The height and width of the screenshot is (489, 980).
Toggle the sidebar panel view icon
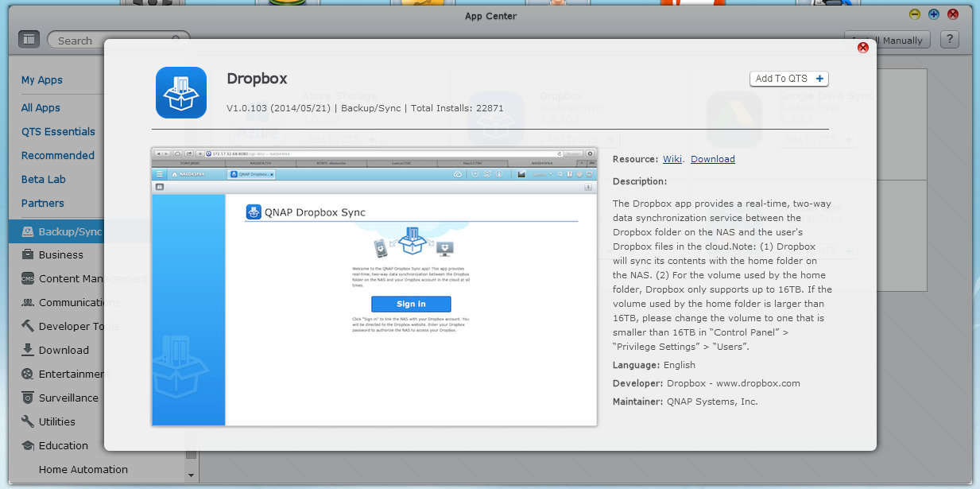click(29, 39)
